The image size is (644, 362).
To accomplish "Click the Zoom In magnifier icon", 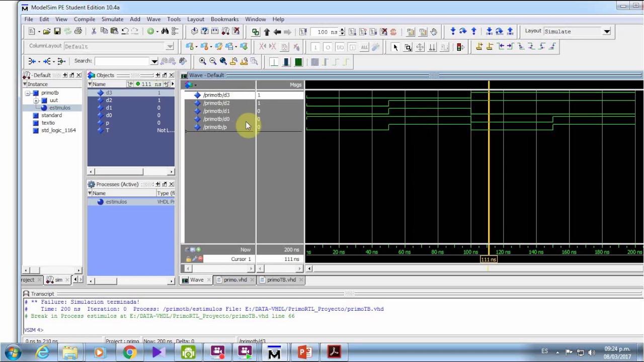I will pos(202,61).
